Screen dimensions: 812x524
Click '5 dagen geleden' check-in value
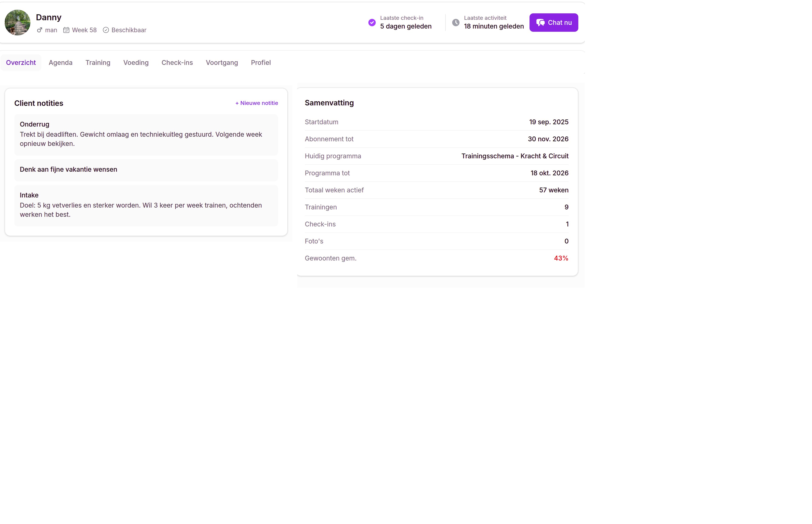point(406,26)
